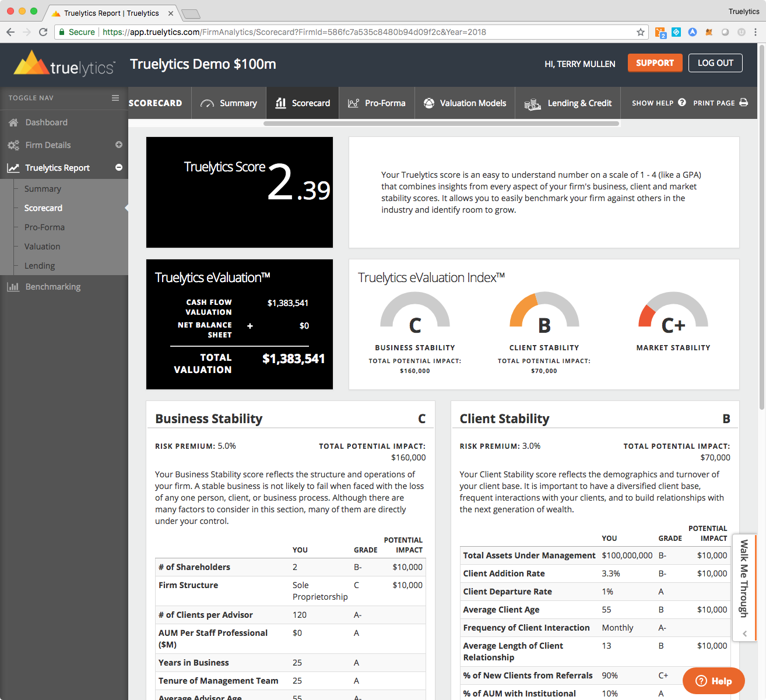Collapse Truelytics Report with the minus icon
The height and width of the screenshot is (700, 766).
119,167
